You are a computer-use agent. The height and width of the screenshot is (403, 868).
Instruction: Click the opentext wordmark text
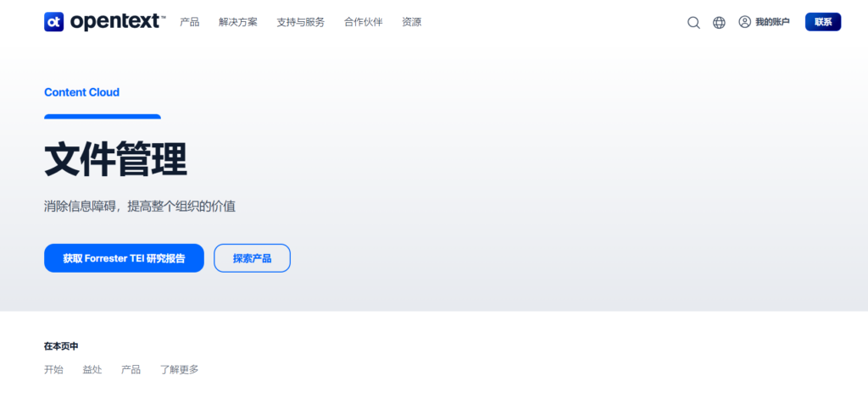(x=119, y=22)
